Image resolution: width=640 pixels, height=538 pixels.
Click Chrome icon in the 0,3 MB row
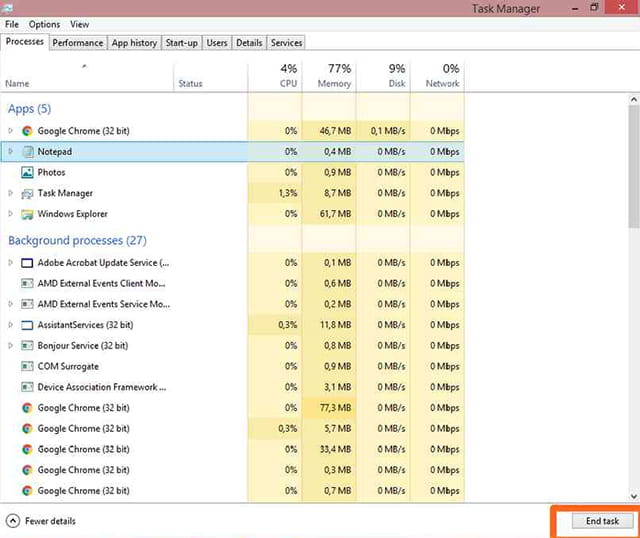coord(27,470)
